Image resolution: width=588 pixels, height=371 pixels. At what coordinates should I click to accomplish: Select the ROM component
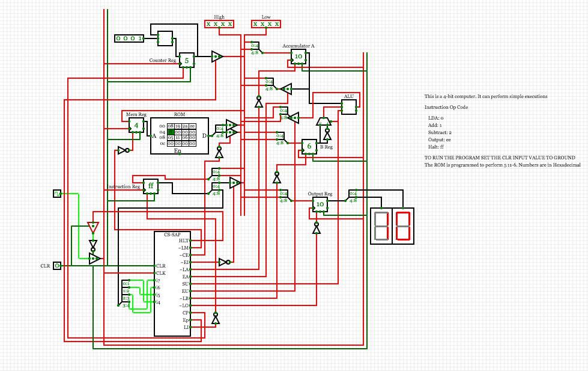(179, 135)
